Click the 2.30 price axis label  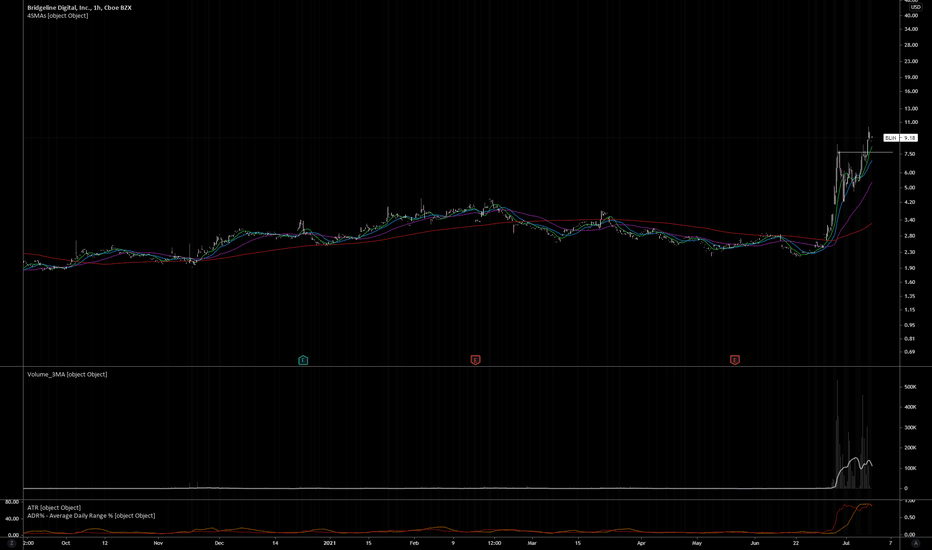[909, 252]
